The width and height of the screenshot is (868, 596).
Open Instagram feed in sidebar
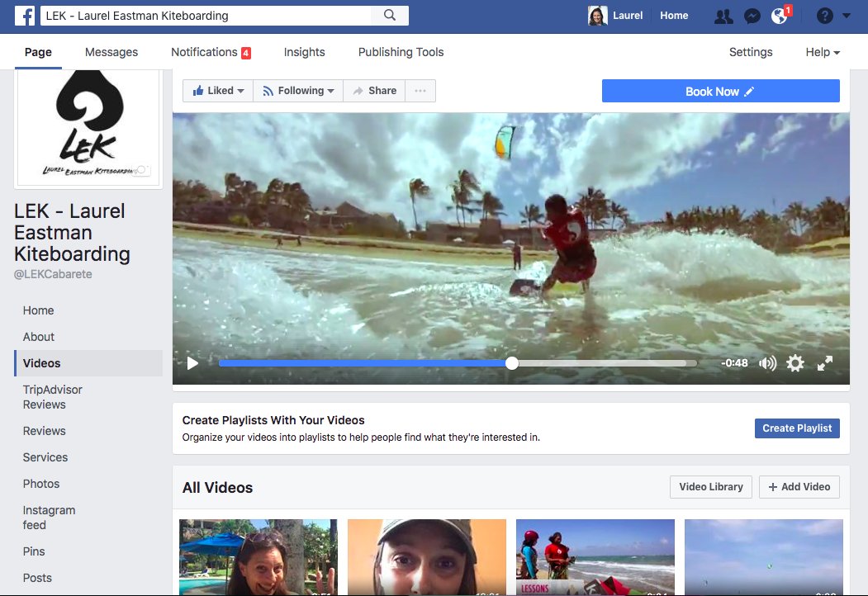tap(49, 518)
